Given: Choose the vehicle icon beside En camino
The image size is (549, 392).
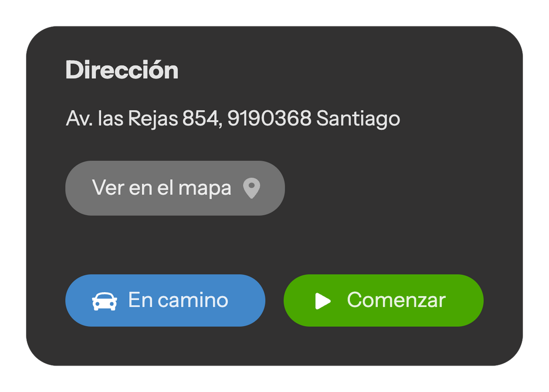Looking at the screenshot, I should point(104,301).
